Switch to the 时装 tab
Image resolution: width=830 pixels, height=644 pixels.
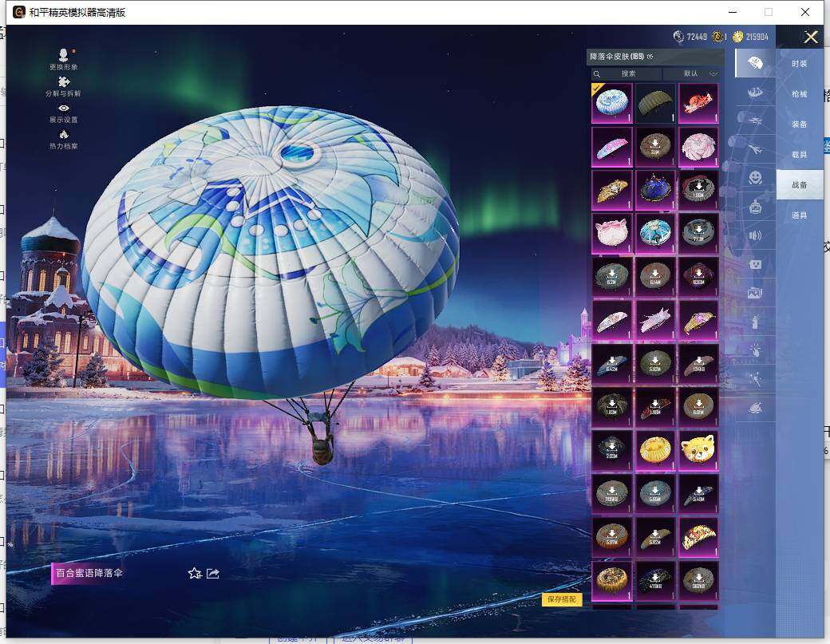[800, 64]
